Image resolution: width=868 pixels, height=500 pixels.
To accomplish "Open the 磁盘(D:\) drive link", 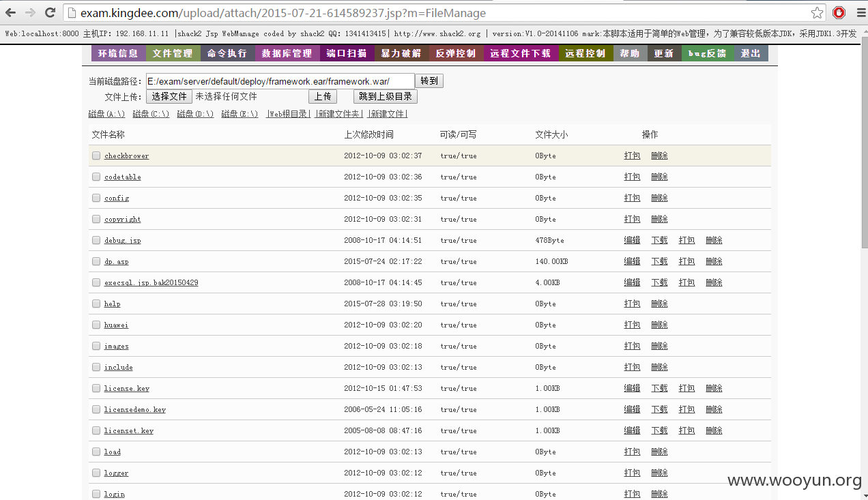I will click(195, 114).
